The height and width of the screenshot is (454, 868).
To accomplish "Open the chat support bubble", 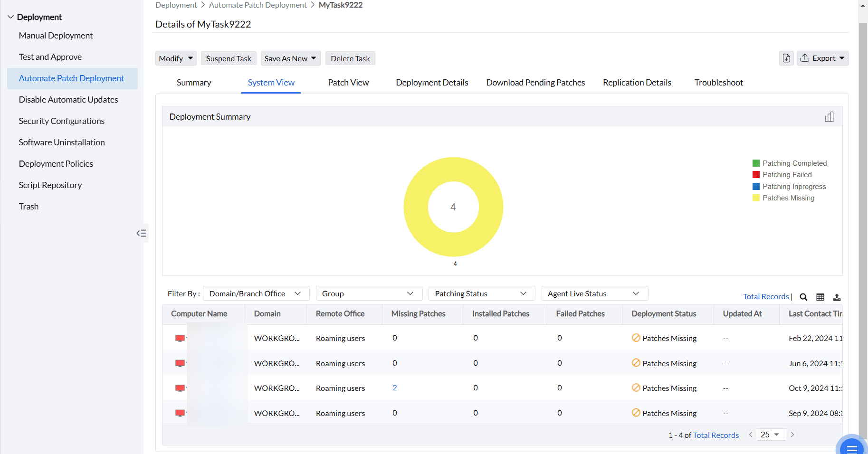I will (x=851, y=447).
